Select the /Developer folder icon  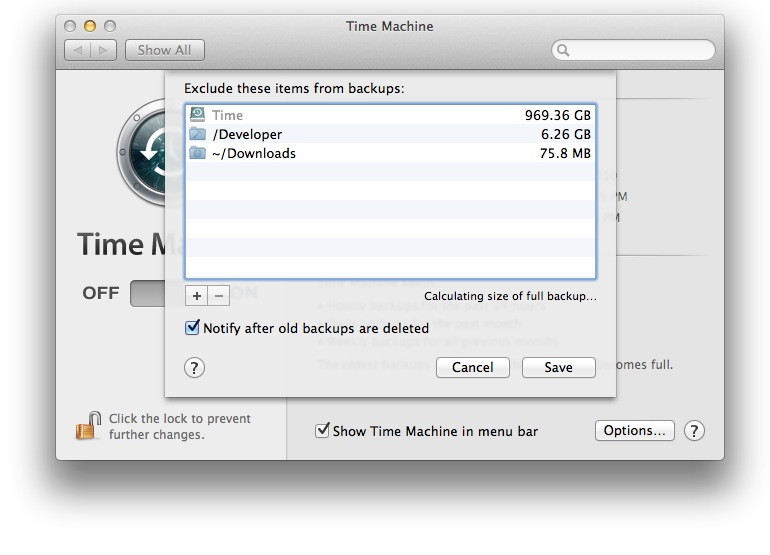(x=197, y=134)
